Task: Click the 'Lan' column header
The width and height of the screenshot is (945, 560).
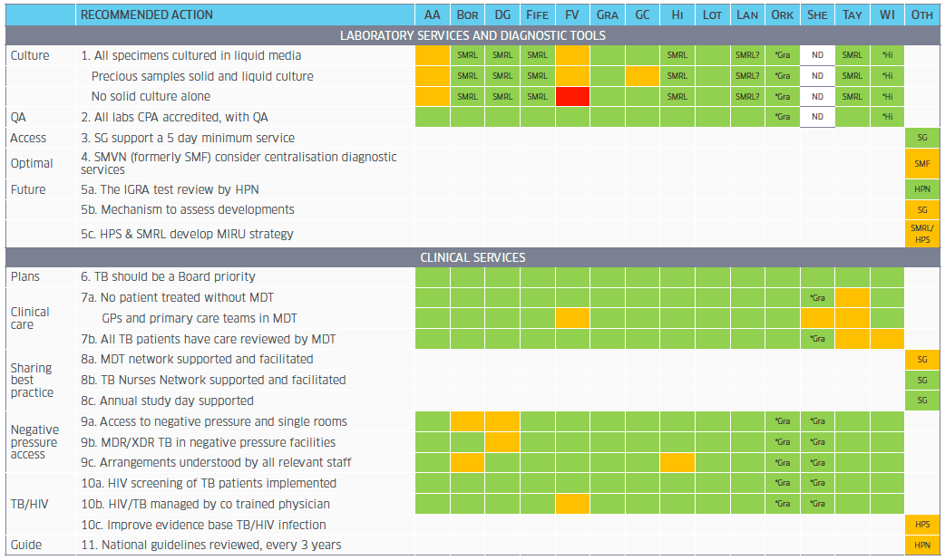Action: pyautogui.click(x=747, y=15)
